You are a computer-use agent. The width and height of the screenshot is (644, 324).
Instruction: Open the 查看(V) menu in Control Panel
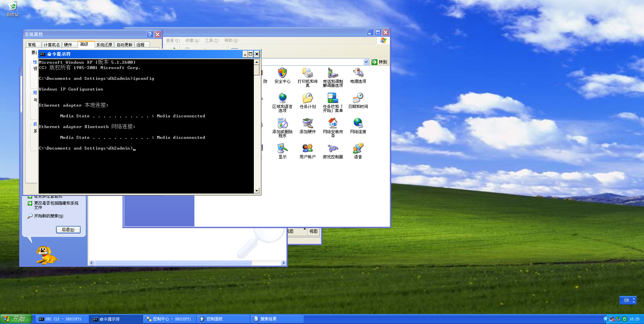pos(173,41)
